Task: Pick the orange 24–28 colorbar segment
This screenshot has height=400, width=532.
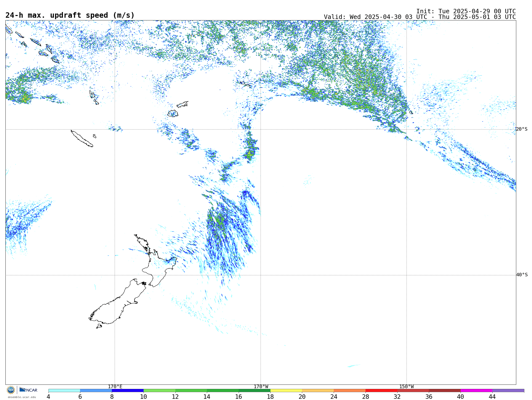Action: pyautogui.click(x=350, y=391)
